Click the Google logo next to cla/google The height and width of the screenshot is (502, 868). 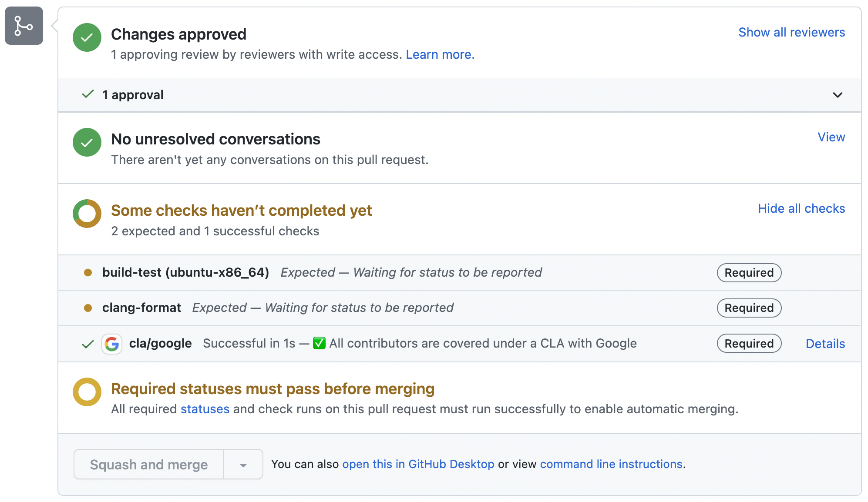(112, 344)
